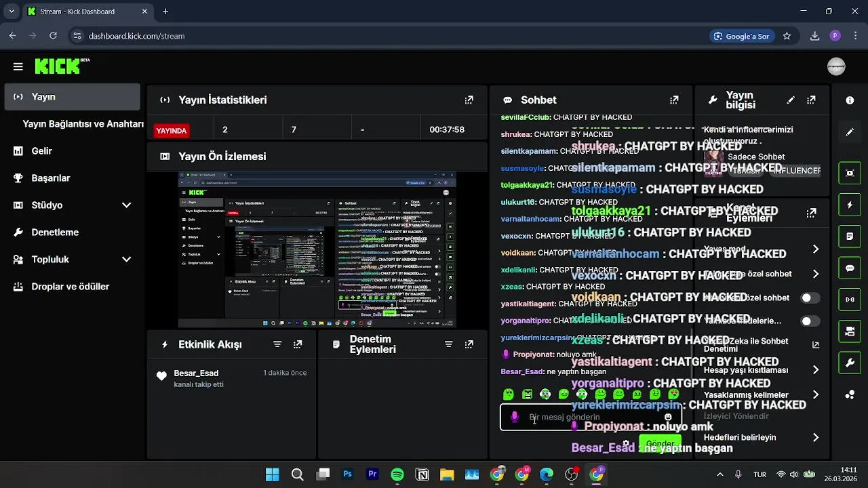868x488 pixels.
Task: Click username Propiyonat in chat
Action: [533, 354]
